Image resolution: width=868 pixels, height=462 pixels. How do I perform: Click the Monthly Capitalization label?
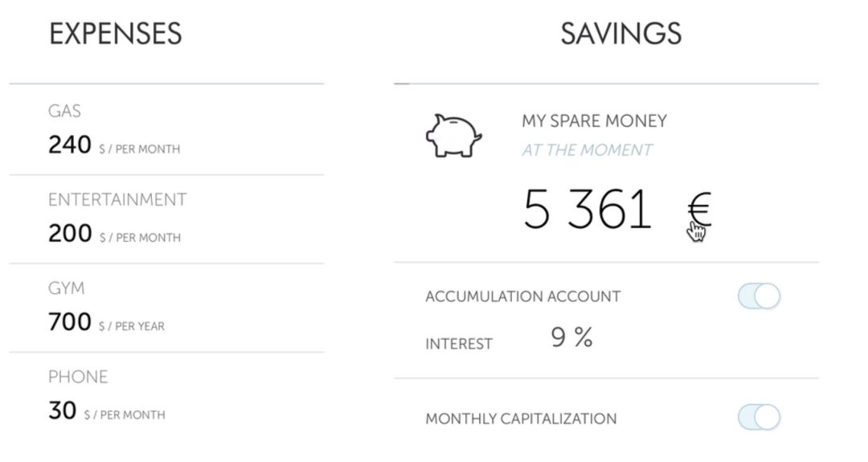(521, 419)
